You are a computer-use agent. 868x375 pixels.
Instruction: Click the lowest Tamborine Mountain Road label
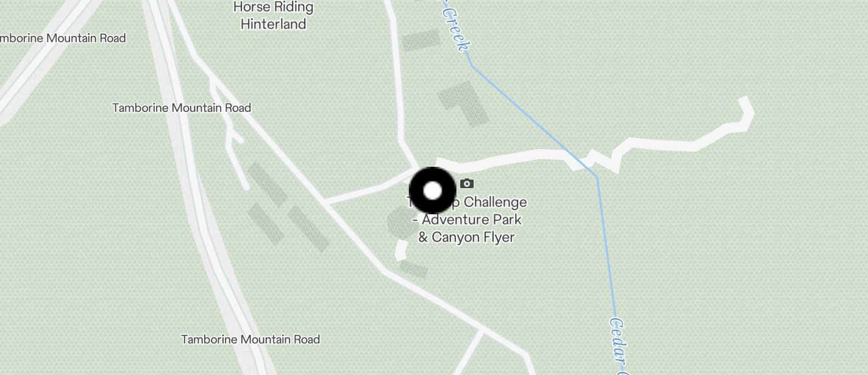[x=251, y=339]
